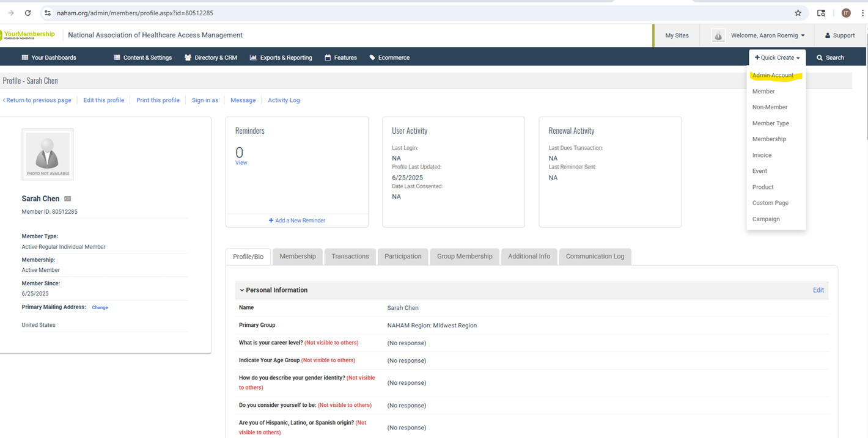Open the Your Dashboards grid icon
Viewport: 868px width, 438px height.
tap(26, 57)
